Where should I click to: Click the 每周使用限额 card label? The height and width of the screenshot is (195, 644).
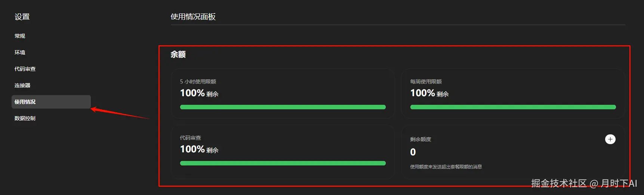(426, 82)
